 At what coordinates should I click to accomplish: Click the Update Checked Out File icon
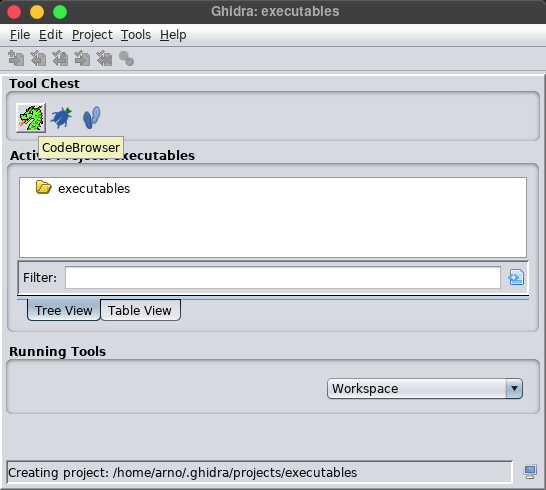60,58
